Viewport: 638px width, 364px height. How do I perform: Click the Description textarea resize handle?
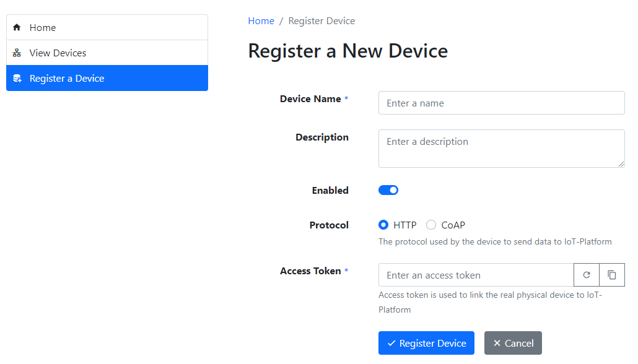621,164
